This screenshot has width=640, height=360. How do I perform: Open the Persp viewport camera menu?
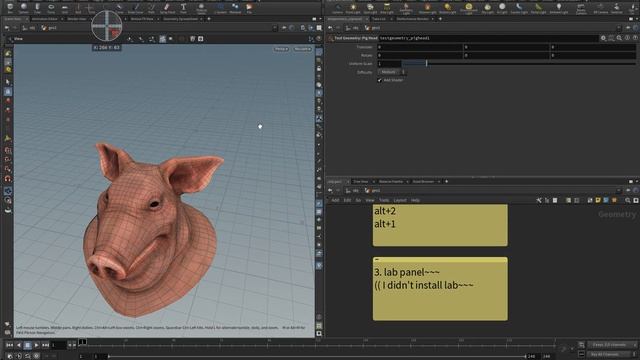pos(281,49)
